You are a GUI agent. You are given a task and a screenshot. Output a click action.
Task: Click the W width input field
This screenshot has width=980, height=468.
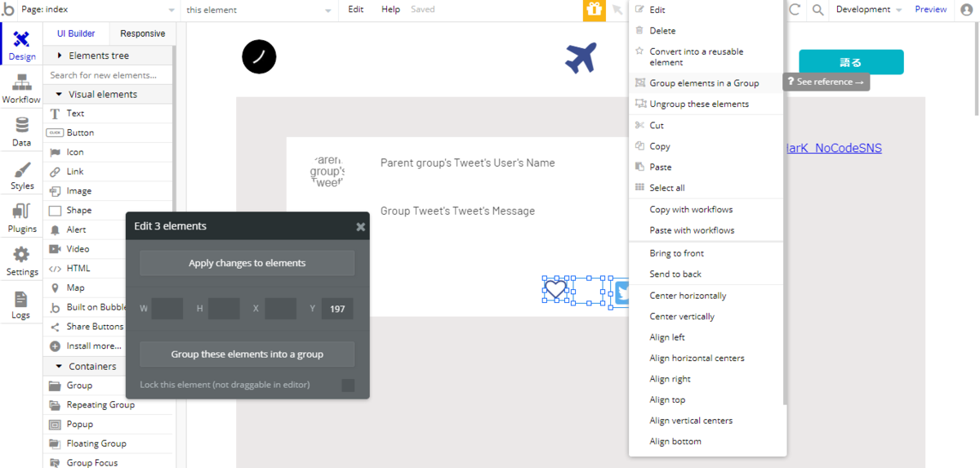pos(167,309)
